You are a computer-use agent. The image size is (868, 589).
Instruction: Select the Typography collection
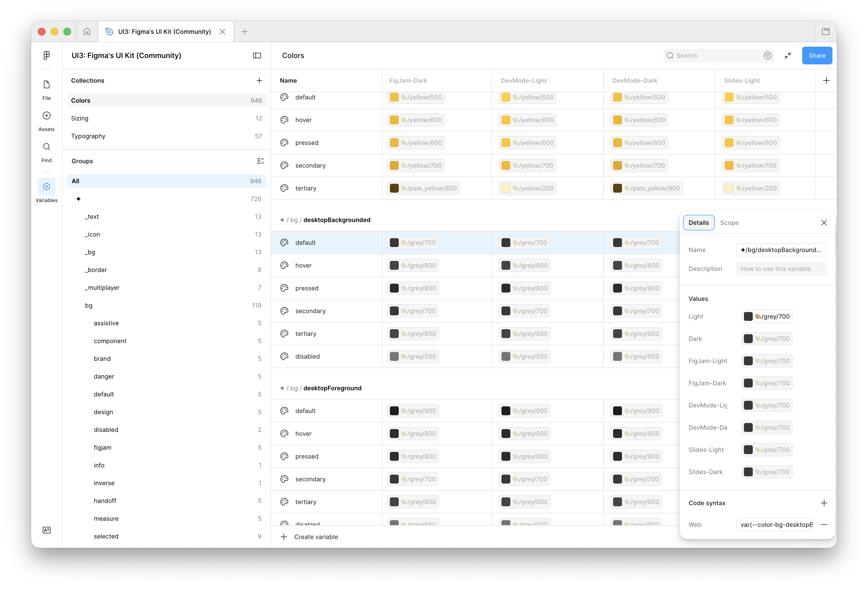[x=88, y=136]
